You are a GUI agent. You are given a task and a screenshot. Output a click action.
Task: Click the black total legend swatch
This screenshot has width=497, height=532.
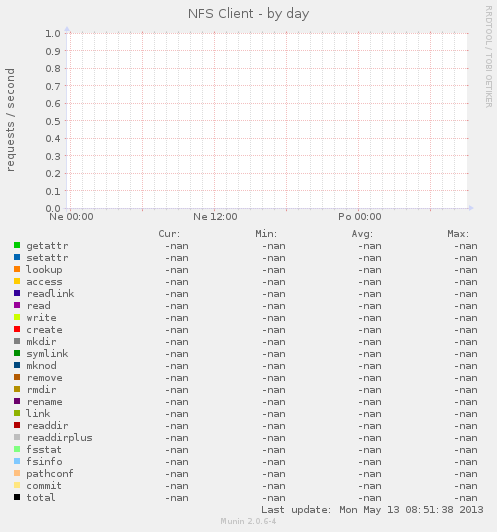pos(17,497)
